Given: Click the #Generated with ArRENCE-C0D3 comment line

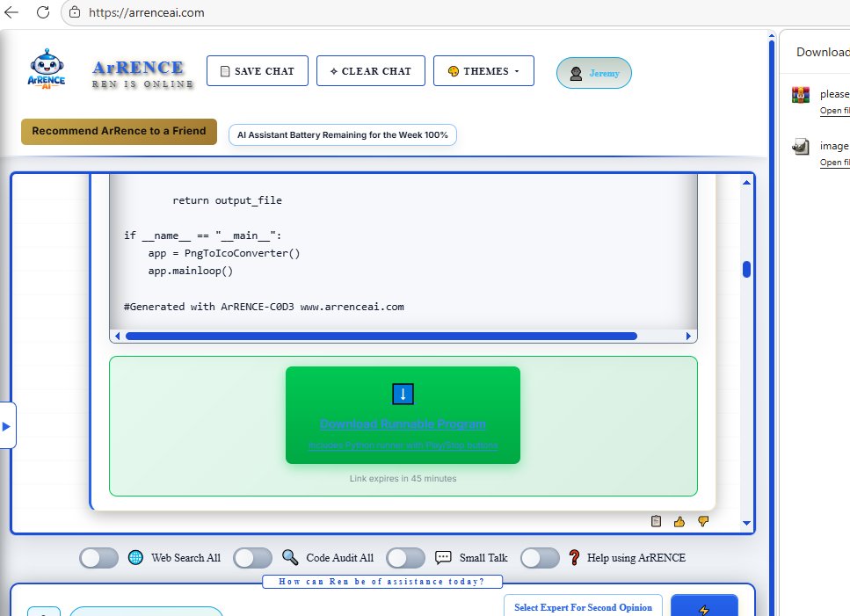Looking at the screenshot, I should [264, 307].
